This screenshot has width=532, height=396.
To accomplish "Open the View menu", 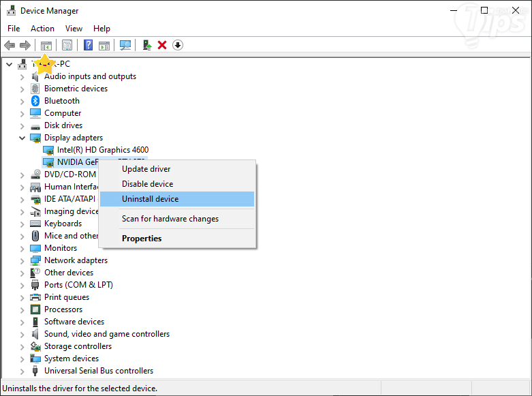I will tap(74, 29).
